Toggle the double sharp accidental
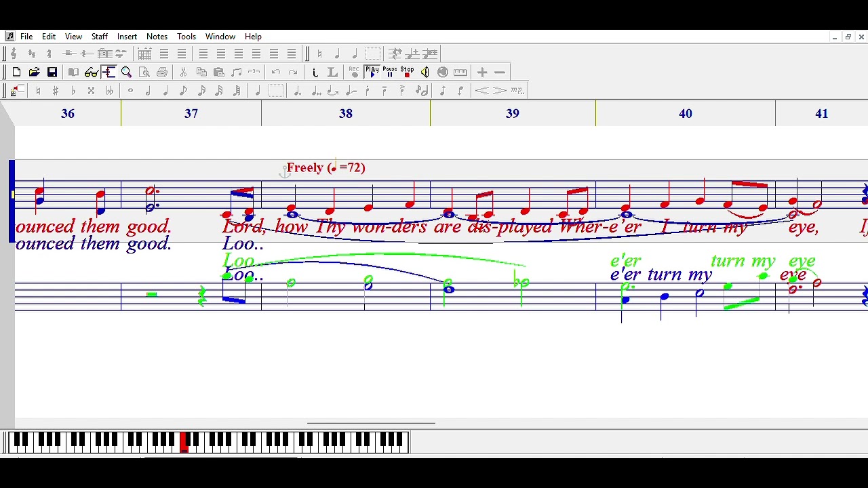Image resolution: width=868 pixels, height=488 pixels. click(91, 91)
